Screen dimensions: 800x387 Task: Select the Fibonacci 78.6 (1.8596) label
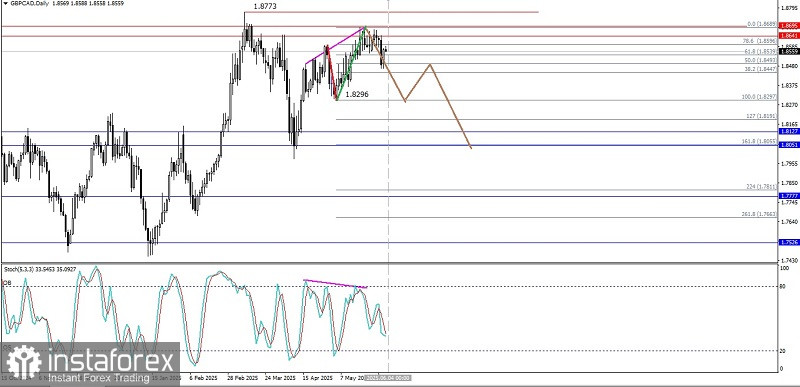(x=760, y=41)
